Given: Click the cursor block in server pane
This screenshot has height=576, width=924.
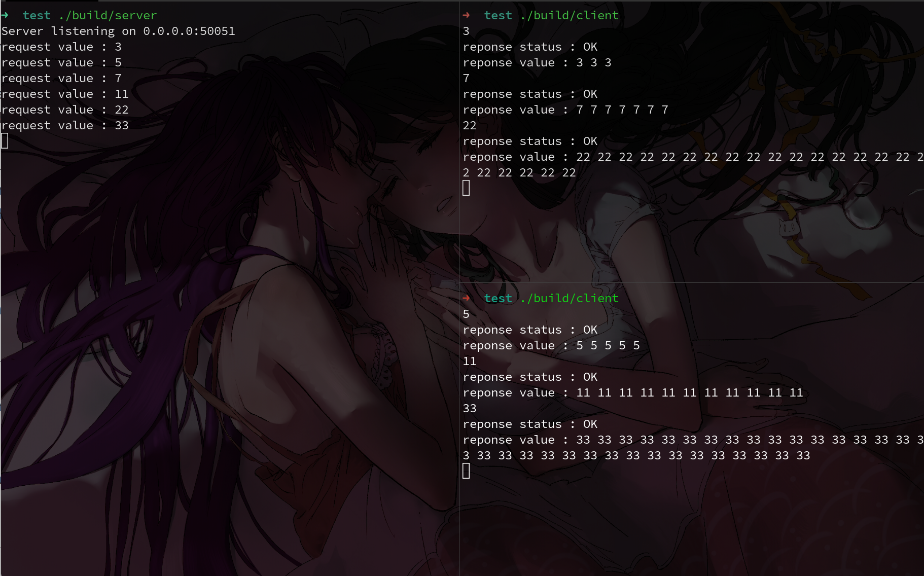Looking at the screenshot, I should click(5, 141).
